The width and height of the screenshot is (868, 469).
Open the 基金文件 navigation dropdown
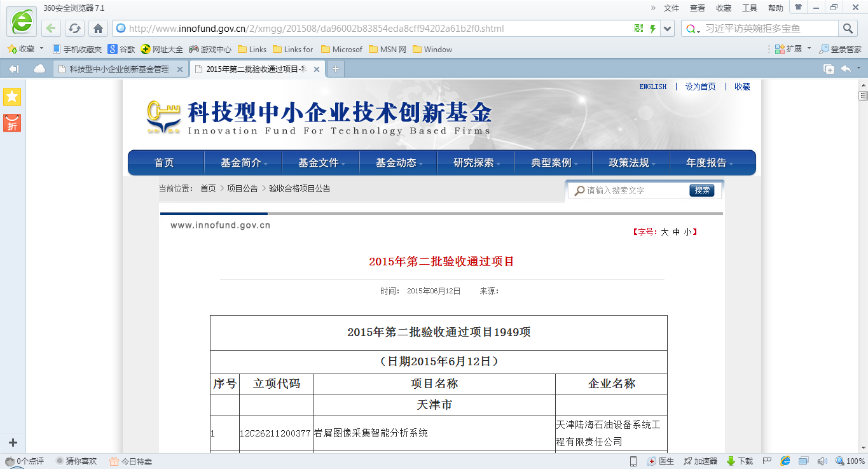click(x=320, y=163)
